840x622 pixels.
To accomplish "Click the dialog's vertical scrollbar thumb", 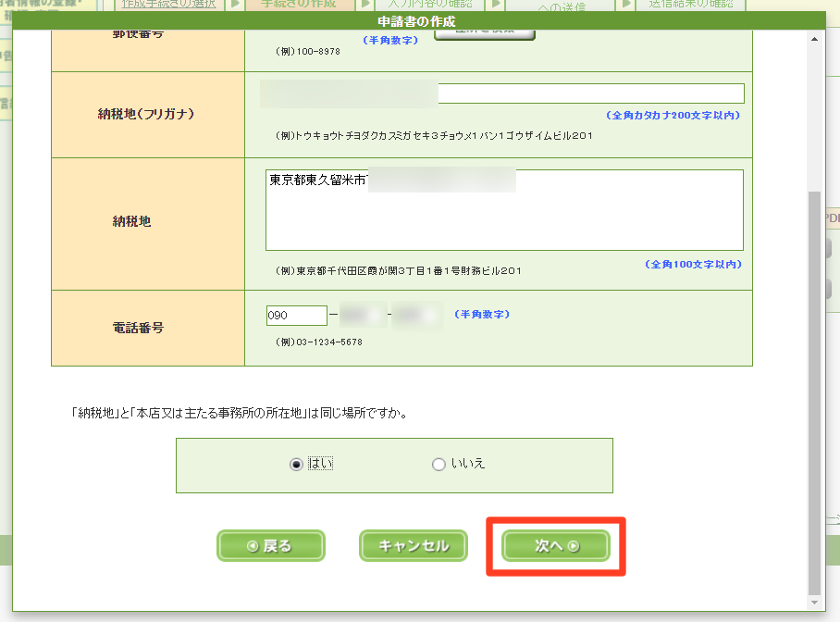I will coord(814,389).
